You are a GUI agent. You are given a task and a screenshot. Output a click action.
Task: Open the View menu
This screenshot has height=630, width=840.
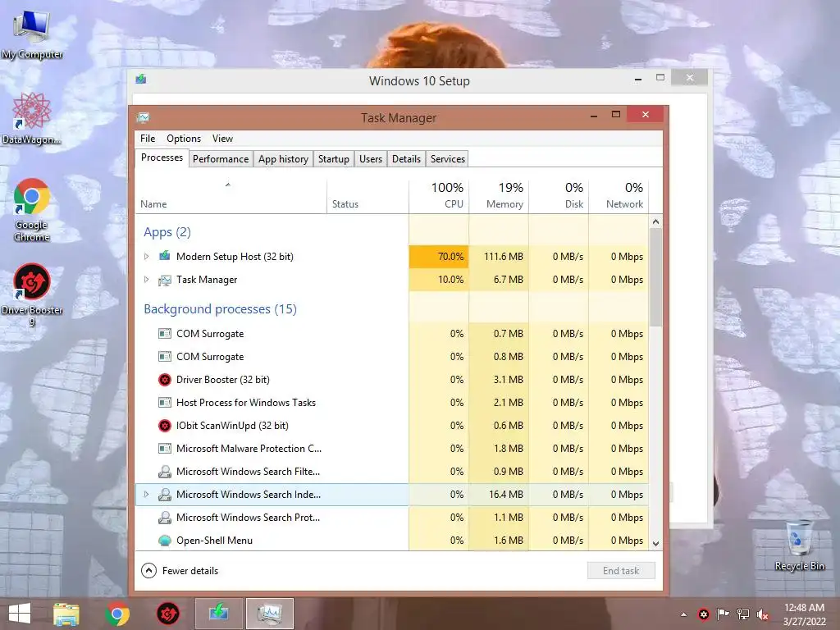(x=222, y=138)
